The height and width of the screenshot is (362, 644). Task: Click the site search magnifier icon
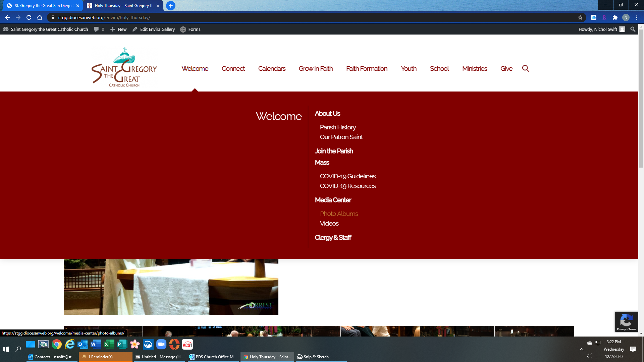coord(525,68)
